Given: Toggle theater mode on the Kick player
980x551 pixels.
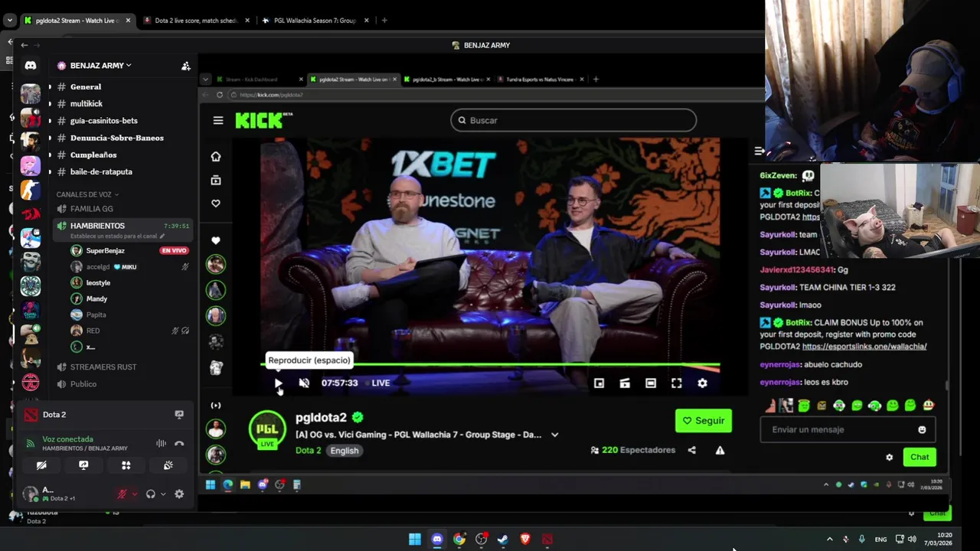Looking at the screenshot, I should 650,383.
